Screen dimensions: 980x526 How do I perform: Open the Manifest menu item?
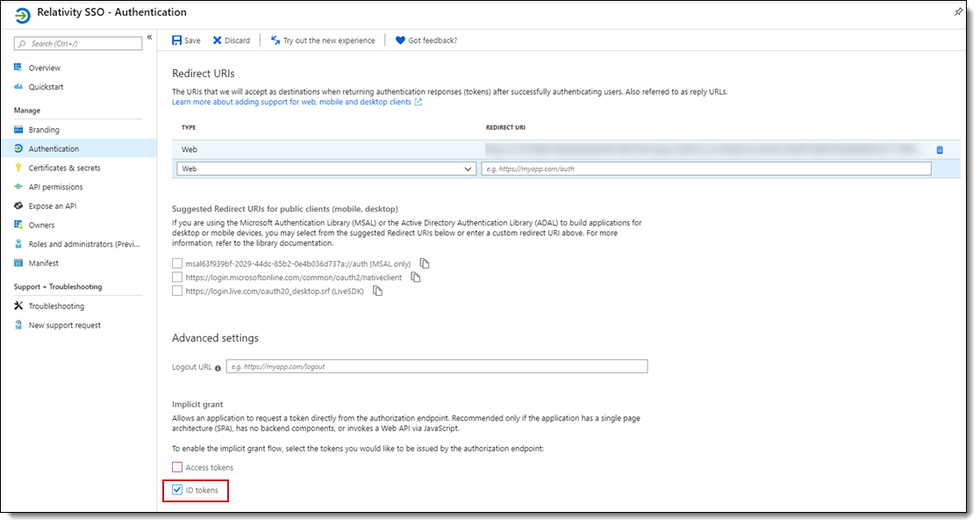[44, 263]
